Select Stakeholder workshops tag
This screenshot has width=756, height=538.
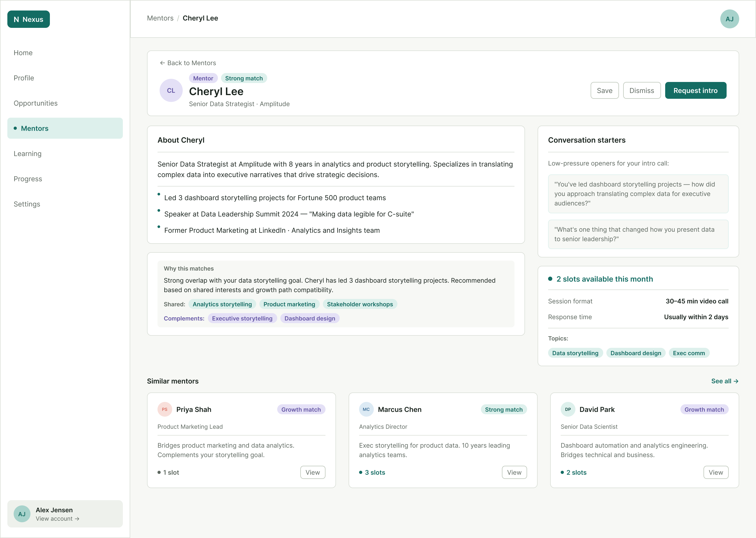pos(360,304)
